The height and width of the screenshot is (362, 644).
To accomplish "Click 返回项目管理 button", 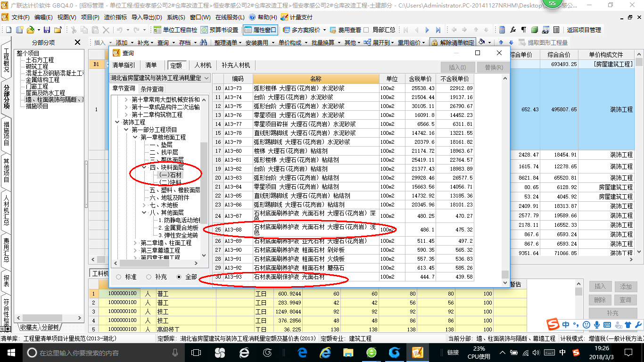I will [584, 30].
